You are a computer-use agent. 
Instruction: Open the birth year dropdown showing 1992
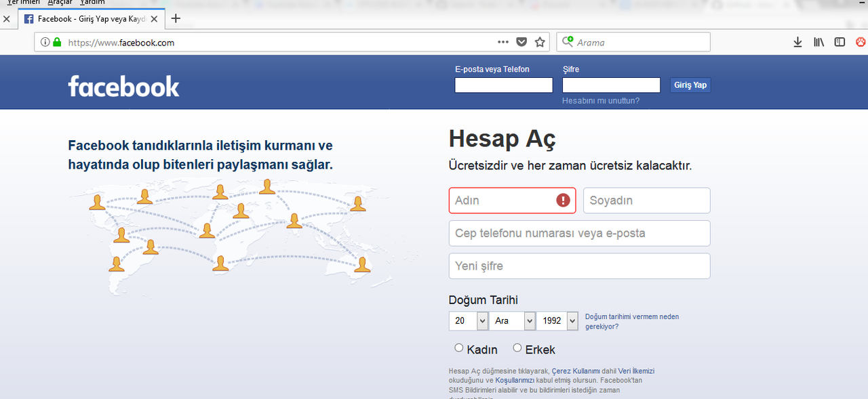pyautogui.click(x=557, y=321)
